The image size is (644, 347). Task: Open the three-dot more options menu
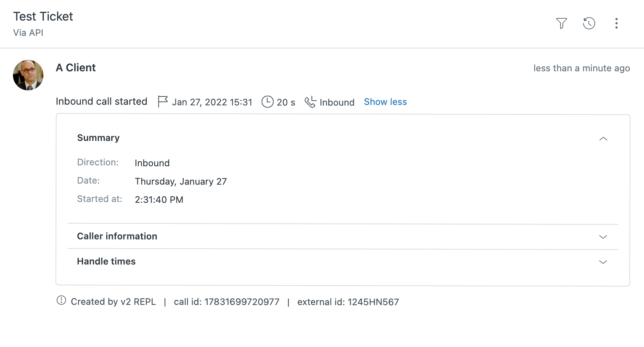point(616,23)
